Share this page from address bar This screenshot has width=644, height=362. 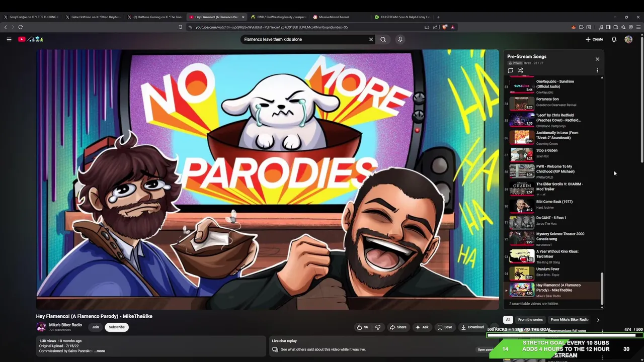[435, 27]
